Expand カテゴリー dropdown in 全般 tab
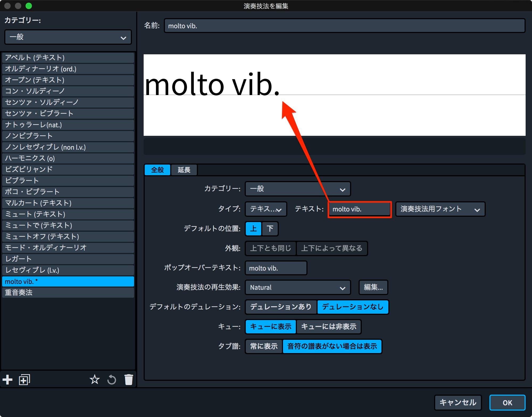Screen dimensions: 532x417 coord(298,189)
